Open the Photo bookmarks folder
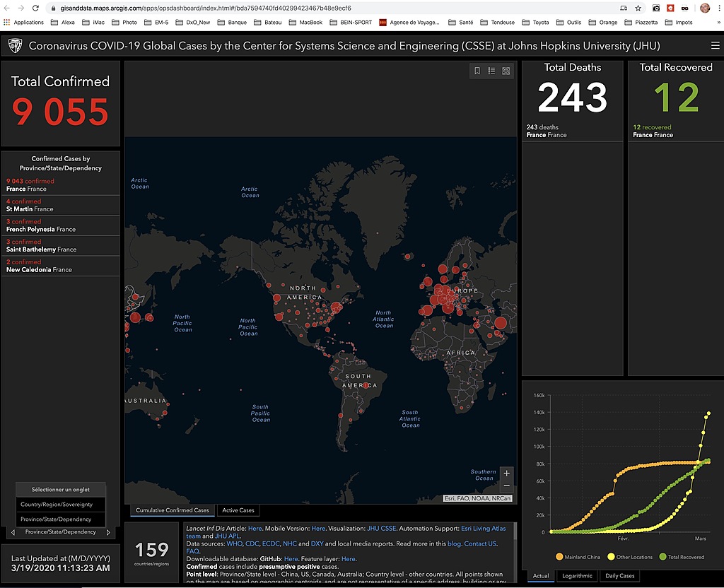Image resolution: width=724 pixels, height=588 pixels. [124, 22]
